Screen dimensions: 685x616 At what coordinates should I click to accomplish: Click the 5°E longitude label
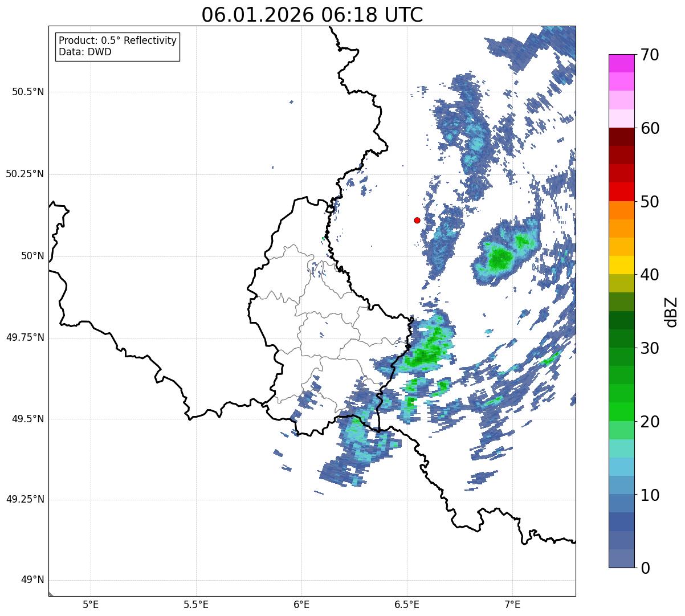click(x=91, y=605)
